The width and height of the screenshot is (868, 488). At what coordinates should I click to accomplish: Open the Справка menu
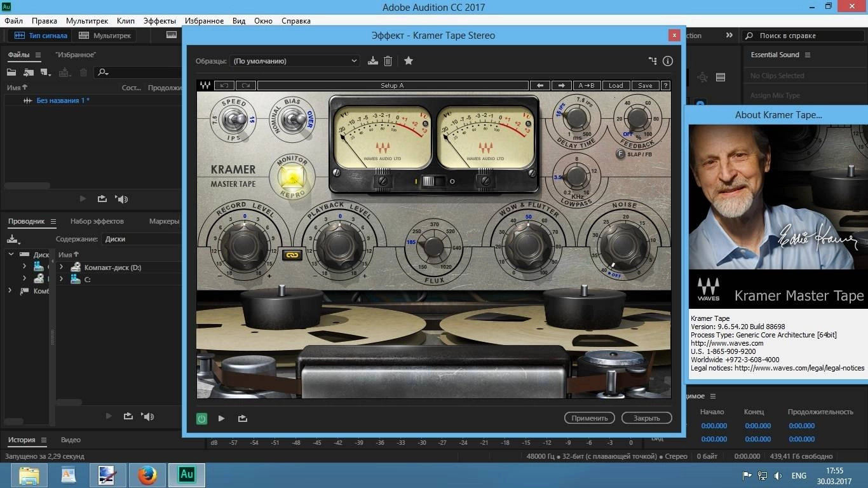click(295, 20)
